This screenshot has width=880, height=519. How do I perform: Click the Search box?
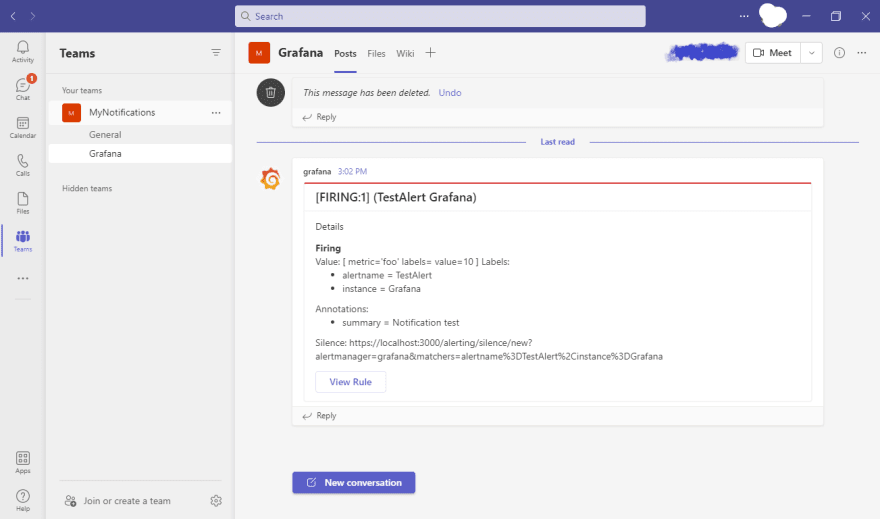[440, 16]
